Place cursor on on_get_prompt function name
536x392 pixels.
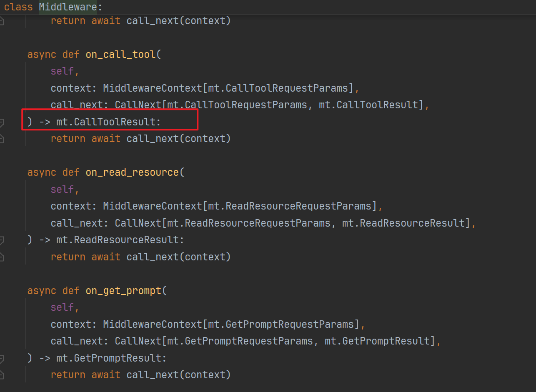click(x=123, y=291)
